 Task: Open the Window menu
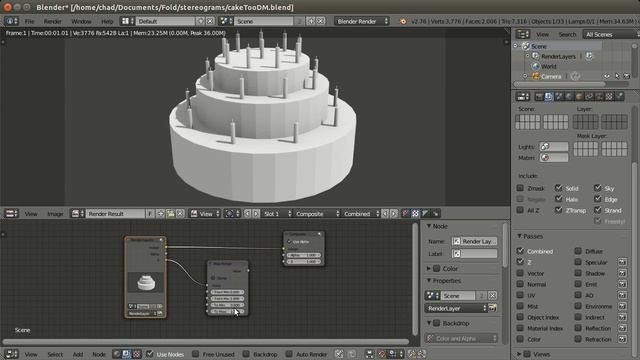81,21
